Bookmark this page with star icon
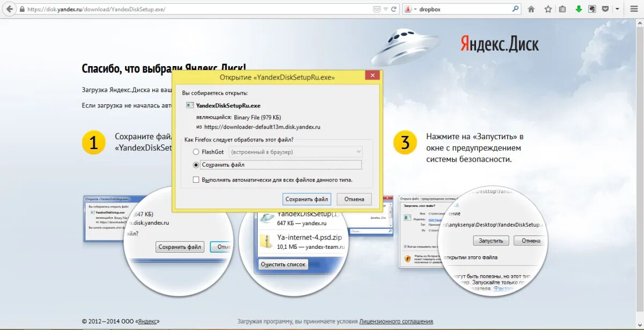This screenshot has height=330, width=644. click(548, 9)
